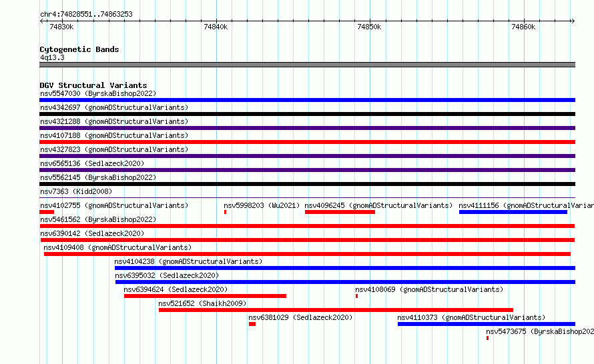This screenshot has width=594, height=364.
Task: Click the chr4:74828551..74863253 region label
Action: (x=86, y=14)
